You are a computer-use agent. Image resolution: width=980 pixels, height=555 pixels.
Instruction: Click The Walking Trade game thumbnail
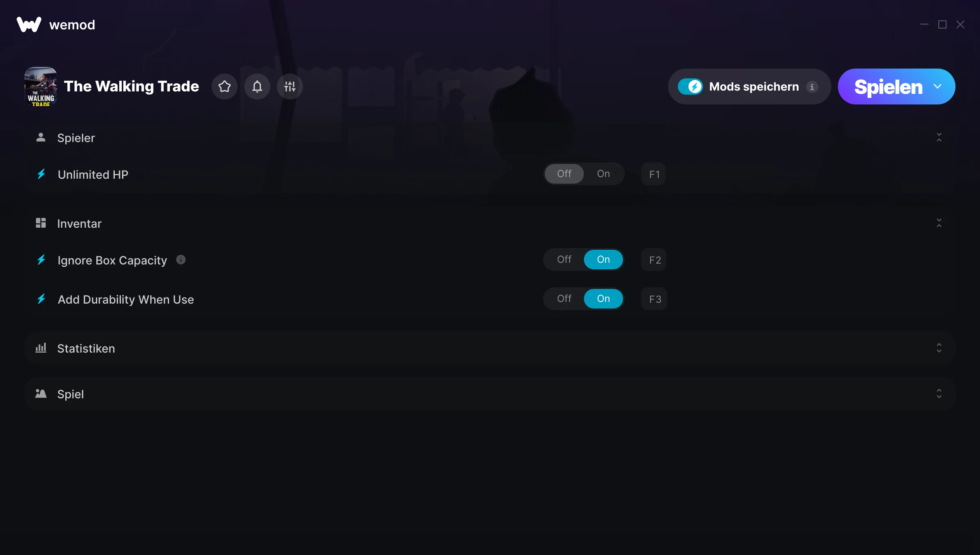tap(41, 87)
